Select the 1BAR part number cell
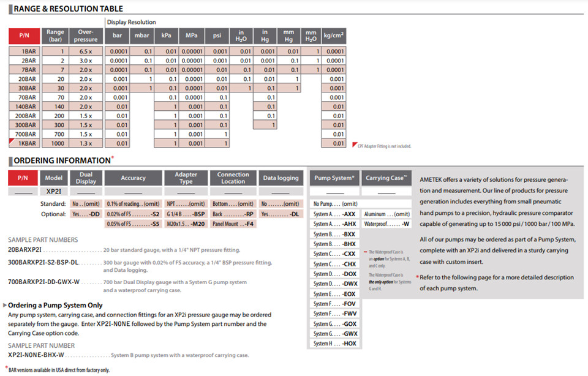The height and width of the screenshot is (376, 588). click(24, 51)
